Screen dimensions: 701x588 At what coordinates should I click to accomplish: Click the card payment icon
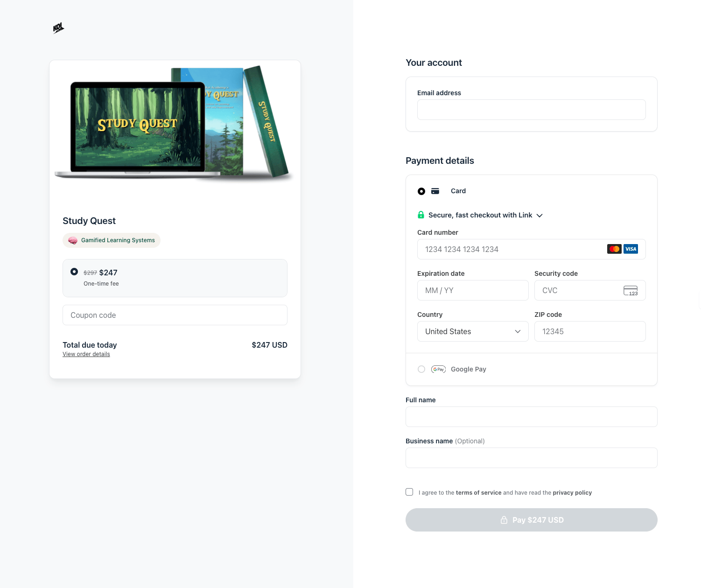tap(435, 191)
